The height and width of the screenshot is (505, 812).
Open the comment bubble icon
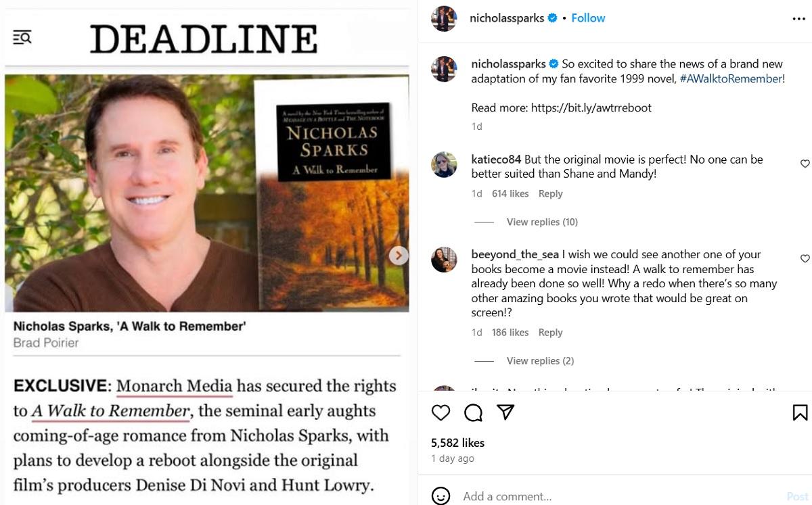pos(473,412)
